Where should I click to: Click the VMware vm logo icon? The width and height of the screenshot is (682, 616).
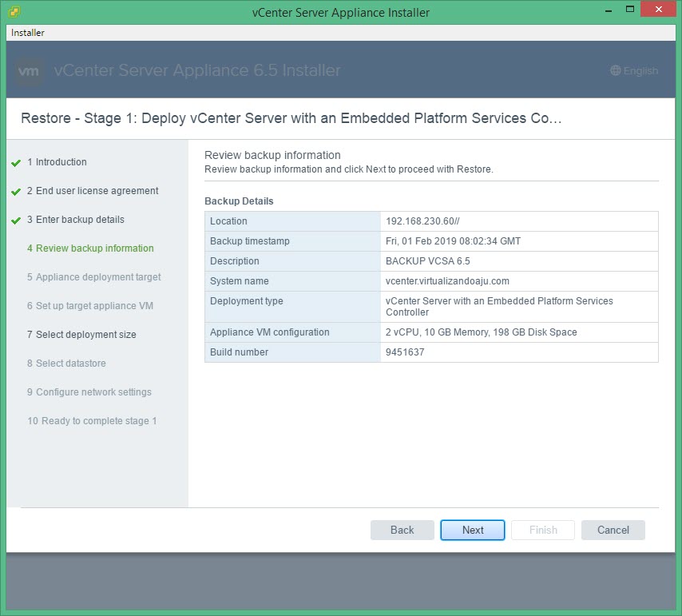pyautogui.click(x=29, y=70)
